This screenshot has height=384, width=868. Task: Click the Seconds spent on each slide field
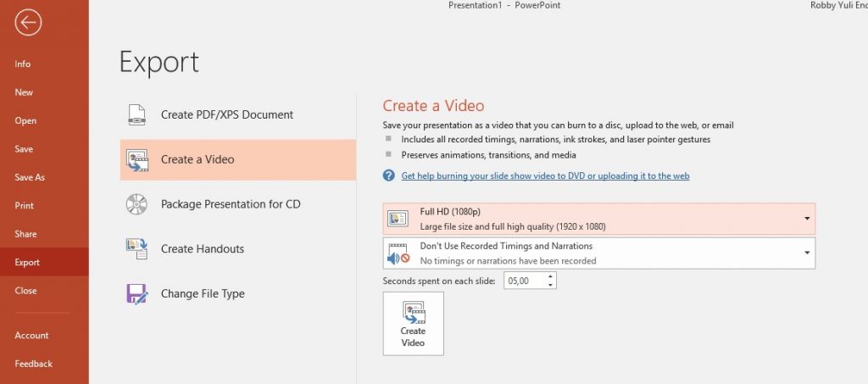[x=524, y=281]
